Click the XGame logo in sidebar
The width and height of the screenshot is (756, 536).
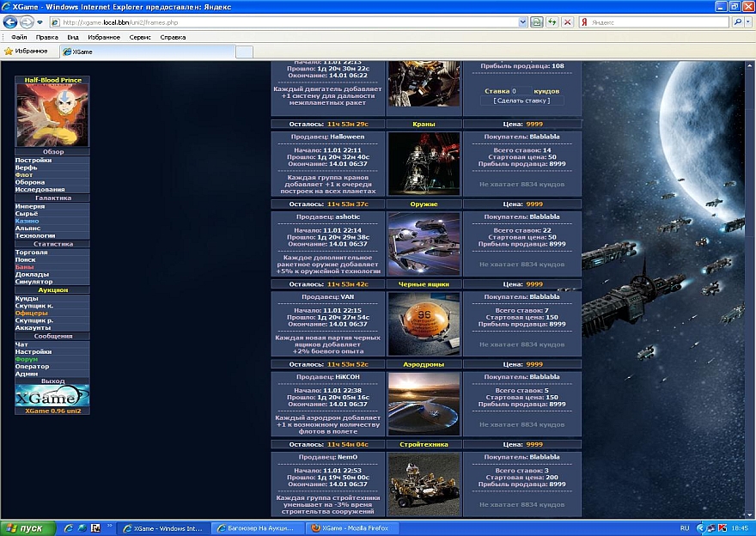(x=52, y=395)
